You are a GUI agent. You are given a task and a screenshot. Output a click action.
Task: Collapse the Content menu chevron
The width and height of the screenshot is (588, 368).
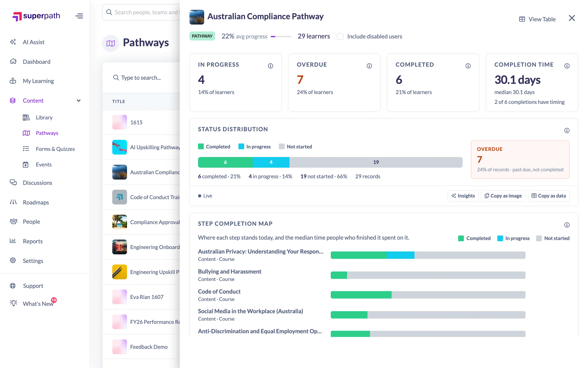point(79,101)
